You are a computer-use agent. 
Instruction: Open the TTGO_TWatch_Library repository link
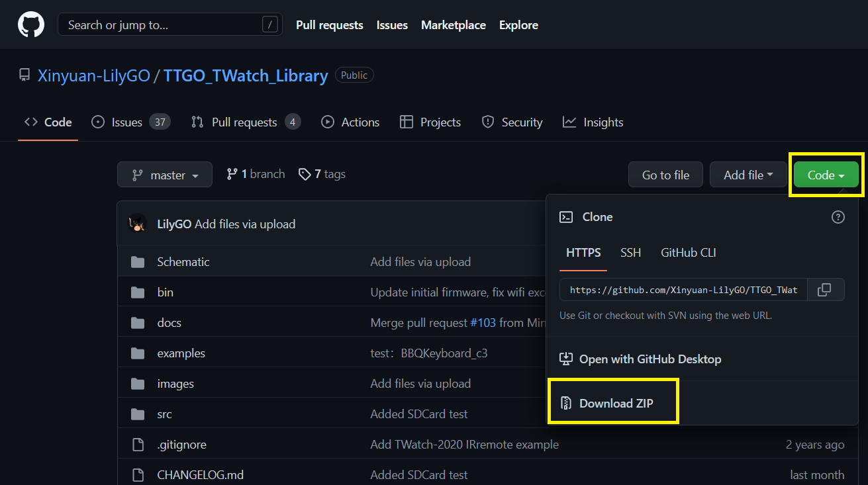click(246, 75)
